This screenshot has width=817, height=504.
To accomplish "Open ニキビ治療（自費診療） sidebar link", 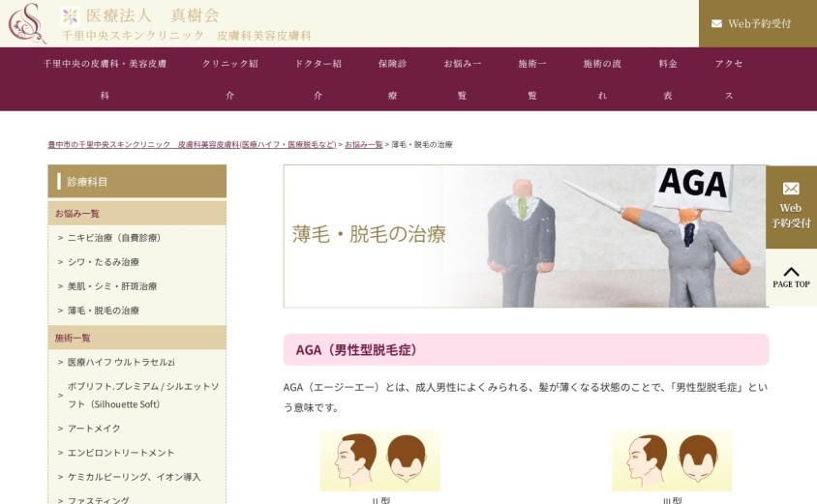I will click(x=114, y=238).
